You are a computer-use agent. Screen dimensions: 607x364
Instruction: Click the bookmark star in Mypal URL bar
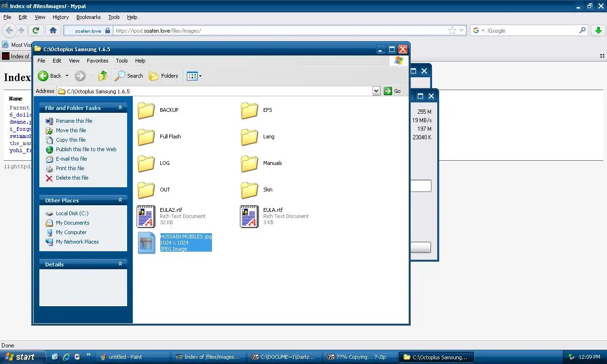point(452,30)
